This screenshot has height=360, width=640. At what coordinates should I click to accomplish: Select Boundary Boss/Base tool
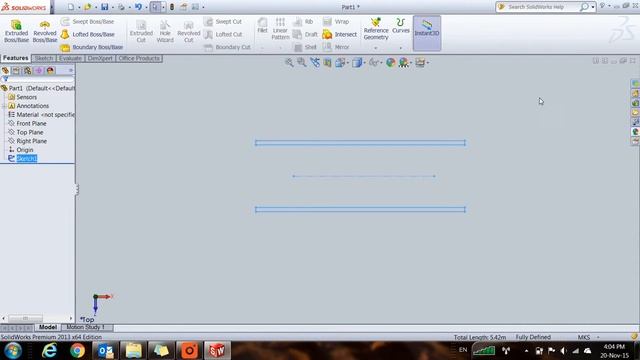[x=92, y=47]
